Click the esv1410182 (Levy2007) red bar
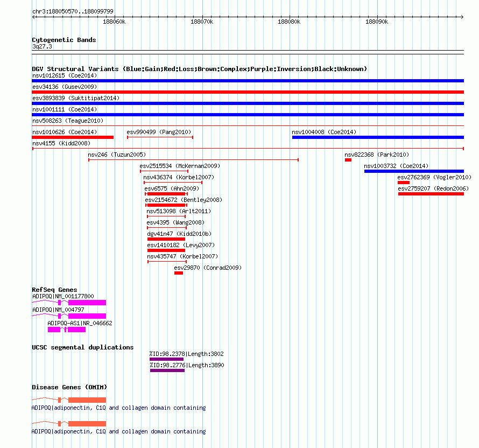Screen dimensions: 479x448 [166, 250]
